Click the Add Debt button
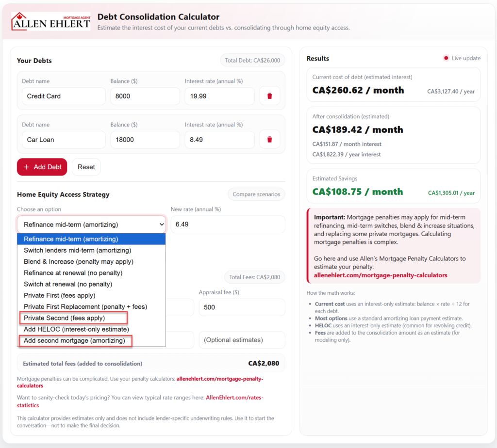 [42, 167]
